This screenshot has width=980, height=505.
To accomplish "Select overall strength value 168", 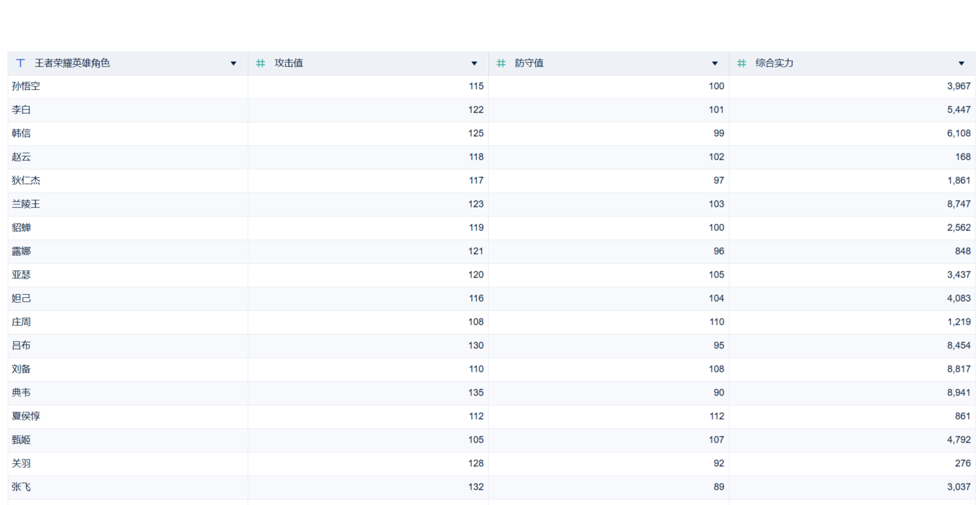I will click(963, 157).
